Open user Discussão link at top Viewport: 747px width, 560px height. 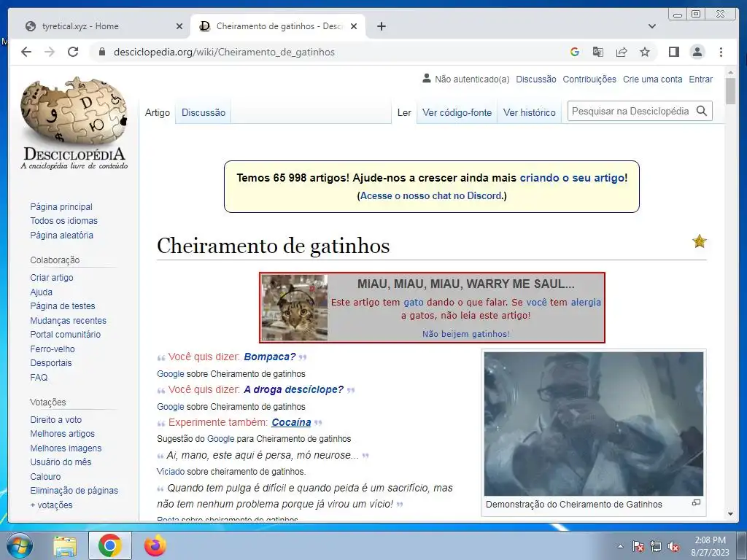point(536,79)
